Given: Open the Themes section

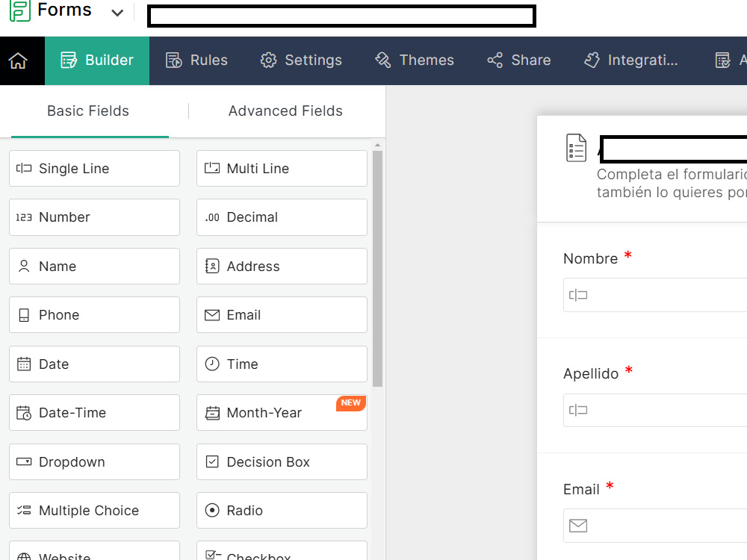Looking at the screenshot, I should (x=415, y=60).
